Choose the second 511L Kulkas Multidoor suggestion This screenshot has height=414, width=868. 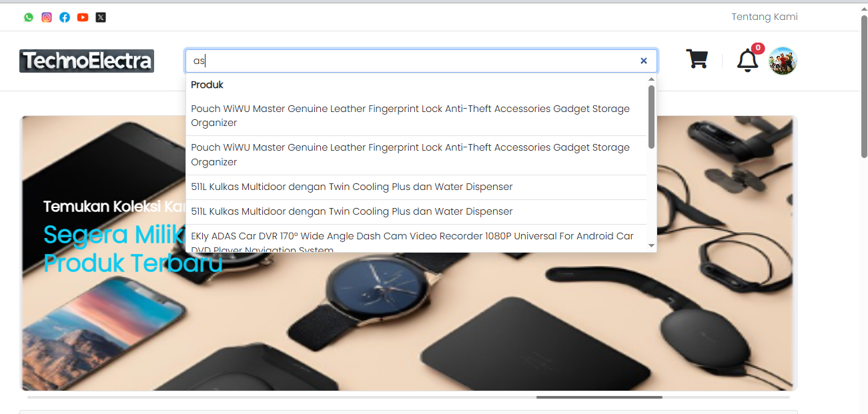[x=352, y=211]
